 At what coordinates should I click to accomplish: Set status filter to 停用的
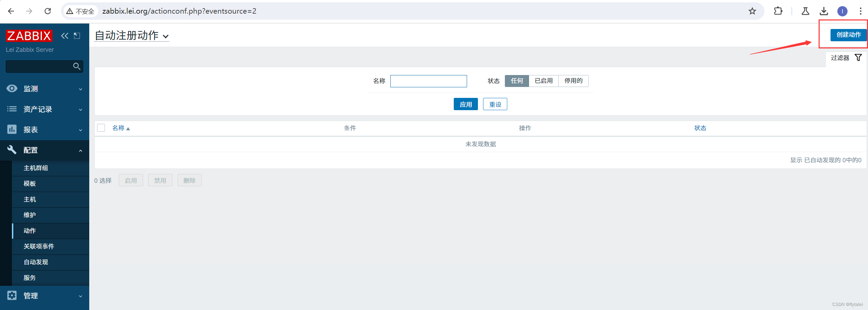[x=573, y=81]
